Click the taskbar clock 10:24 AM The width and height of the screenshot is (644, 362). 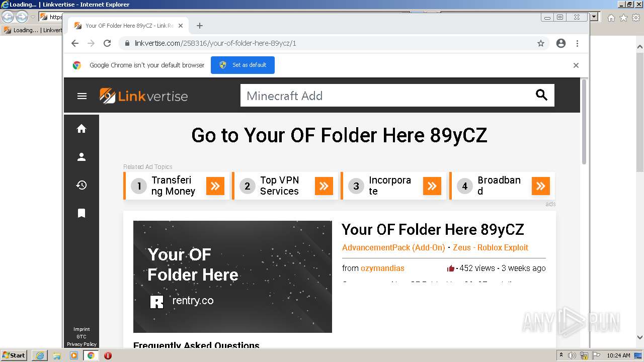(618, 355)
